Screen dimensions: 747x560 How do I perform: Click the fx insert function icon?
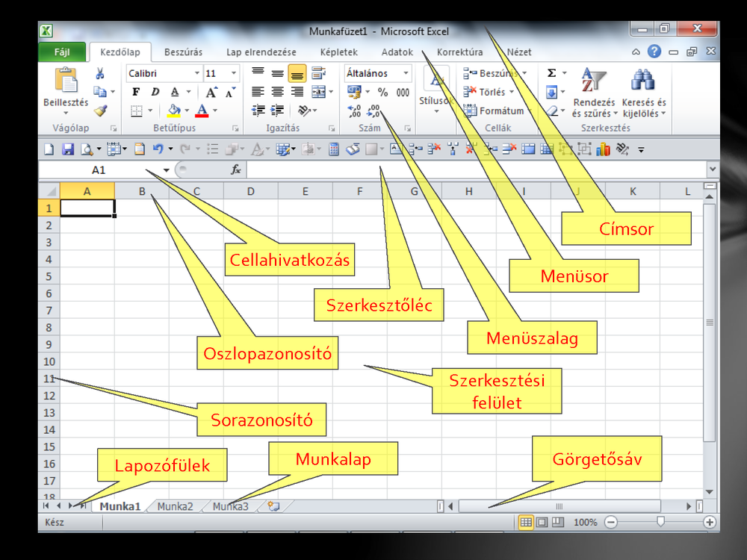coord(236,169)
